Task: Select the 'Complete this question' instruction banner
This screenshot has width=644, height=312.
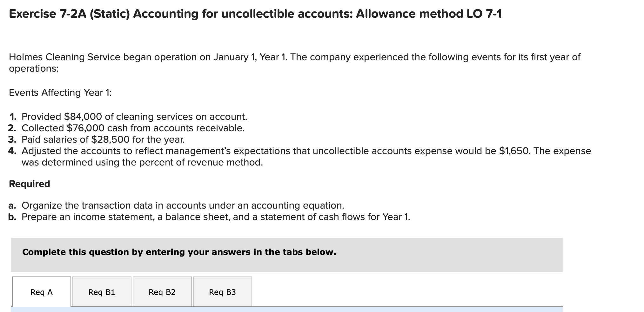Action: click(x=179, y=252)
